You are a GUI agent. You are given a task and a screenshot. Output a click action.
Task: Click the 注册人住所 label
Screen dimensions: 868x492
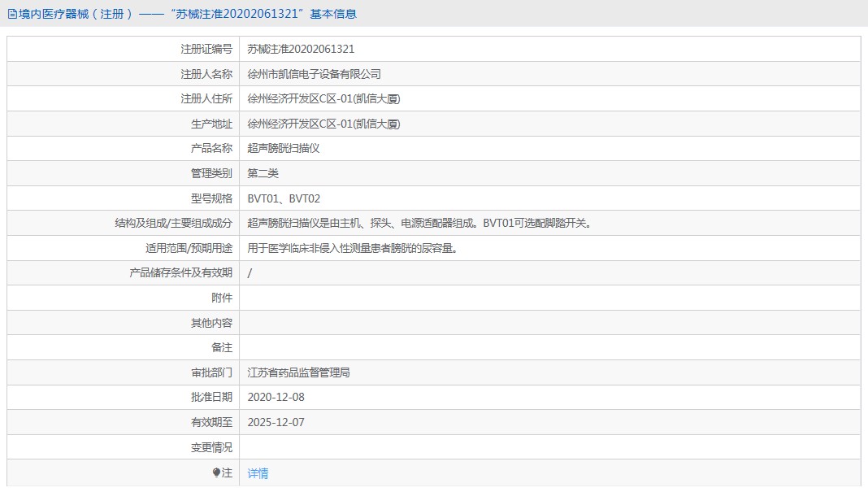pyautogui.click(x=206, y=98)
